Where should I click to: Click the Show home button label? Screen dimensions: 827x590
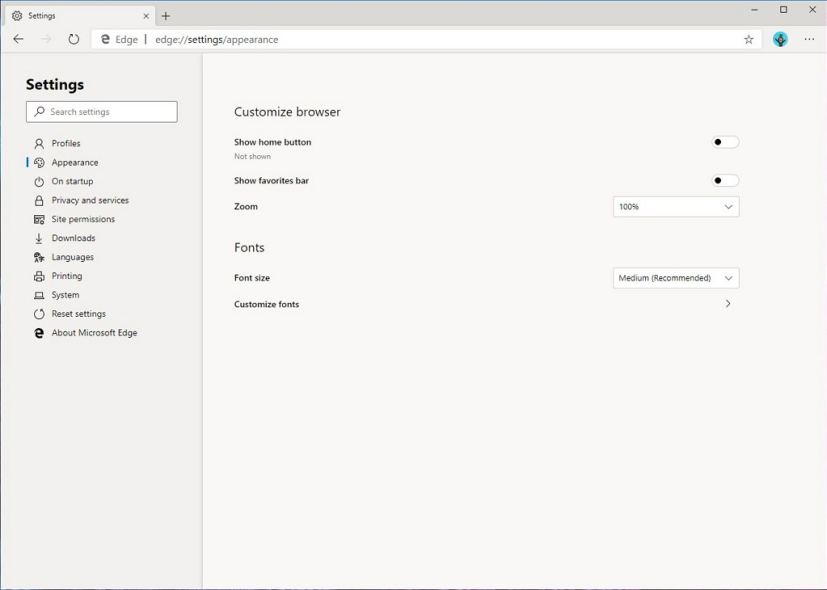[x=273, y=142]
